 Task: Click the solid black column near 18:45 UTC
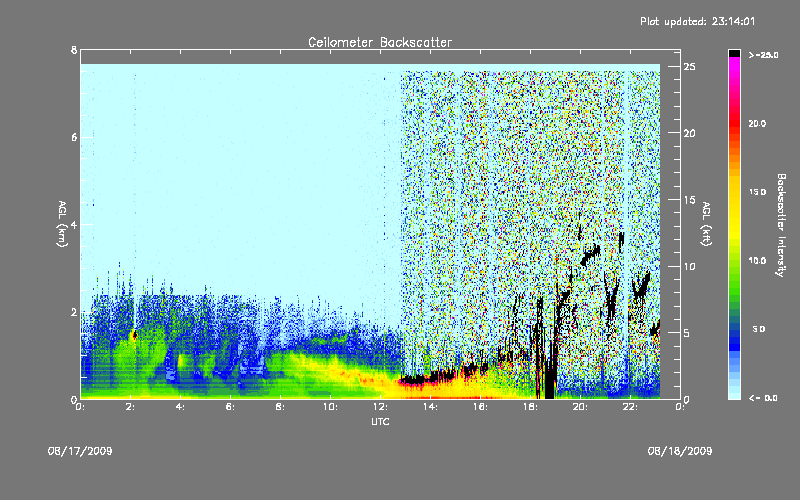pyautogui.click(x=549, y=380)
